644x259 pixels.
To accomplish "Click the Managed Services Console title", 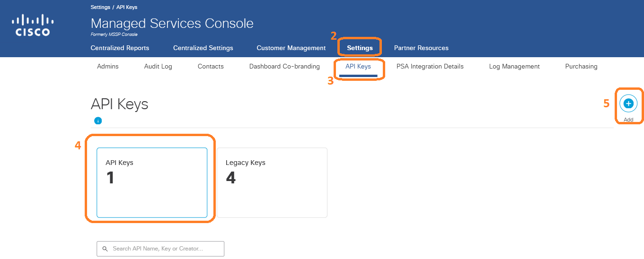I will tap(172, 23).
